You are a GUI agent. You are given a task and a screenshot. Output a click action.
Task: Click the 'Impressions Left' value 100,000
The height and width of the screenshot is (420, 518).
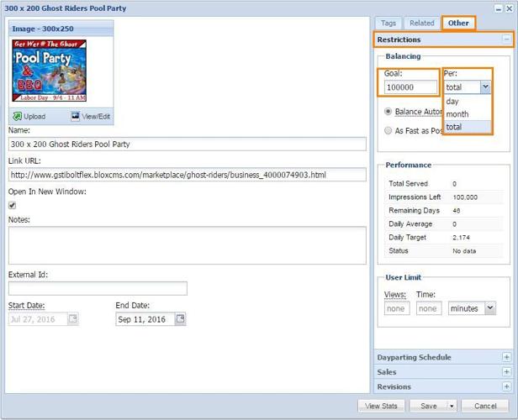pyautogui.click(x=465, y=197)
